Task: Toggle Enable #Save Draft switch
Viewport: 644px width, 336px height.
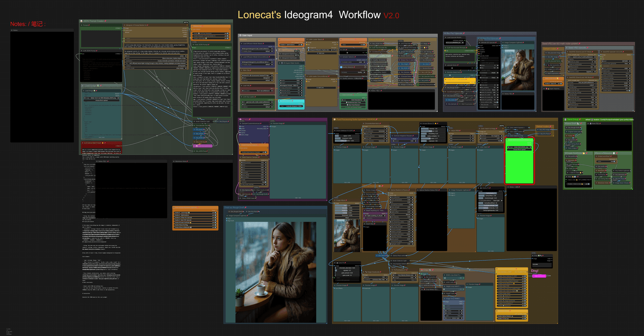Action: pyautogui.click(x=195, y=225)
